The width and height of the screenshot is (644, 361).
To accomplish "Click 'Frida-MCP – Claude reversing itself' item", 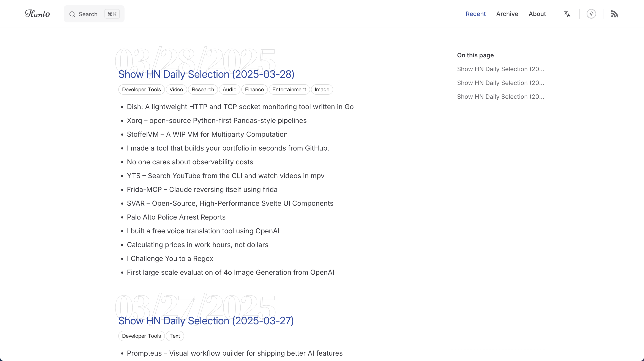I will coord(202,190).
